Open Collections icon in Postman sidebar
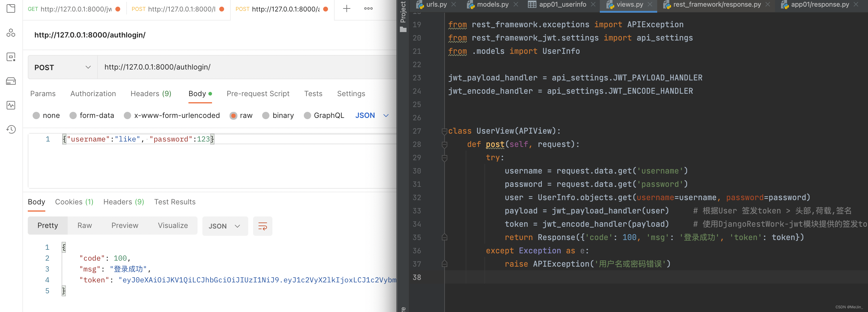 click(11, 8)
